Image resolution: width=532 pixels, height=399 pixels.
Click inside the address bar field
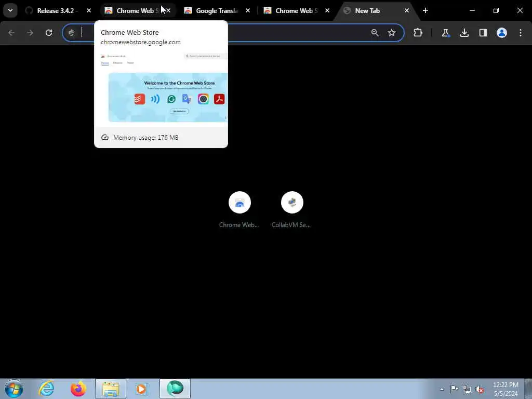pos(233,33)
